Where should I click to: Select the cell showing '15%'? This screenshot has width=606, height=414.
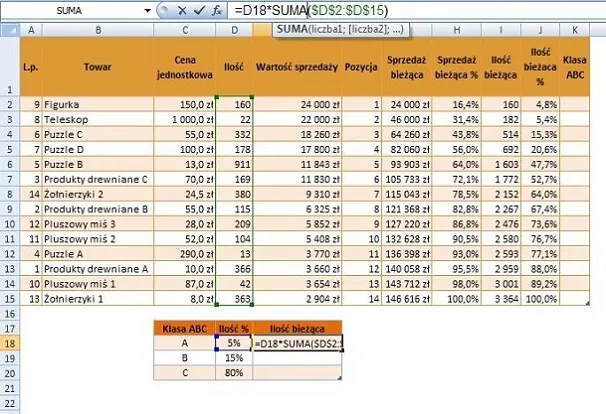point(234,358)
